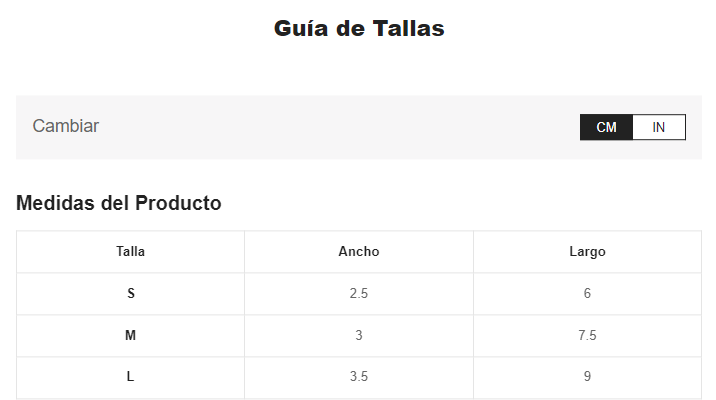Click the 3.5 width value
This screenshot has width=716, height=400.
coord(359,377)
